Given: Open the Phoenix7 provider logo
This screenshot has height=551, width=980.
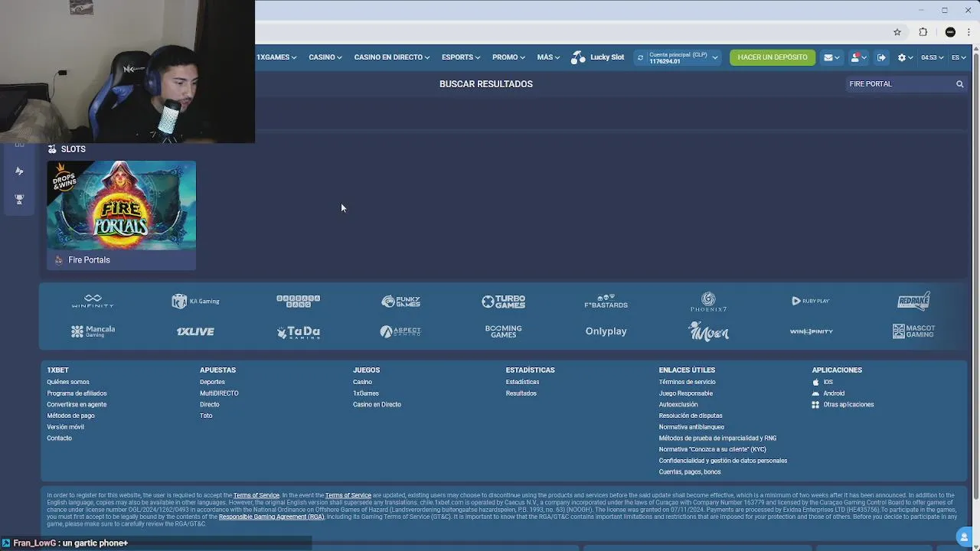Looking at the screenshot, I should 708,302.
